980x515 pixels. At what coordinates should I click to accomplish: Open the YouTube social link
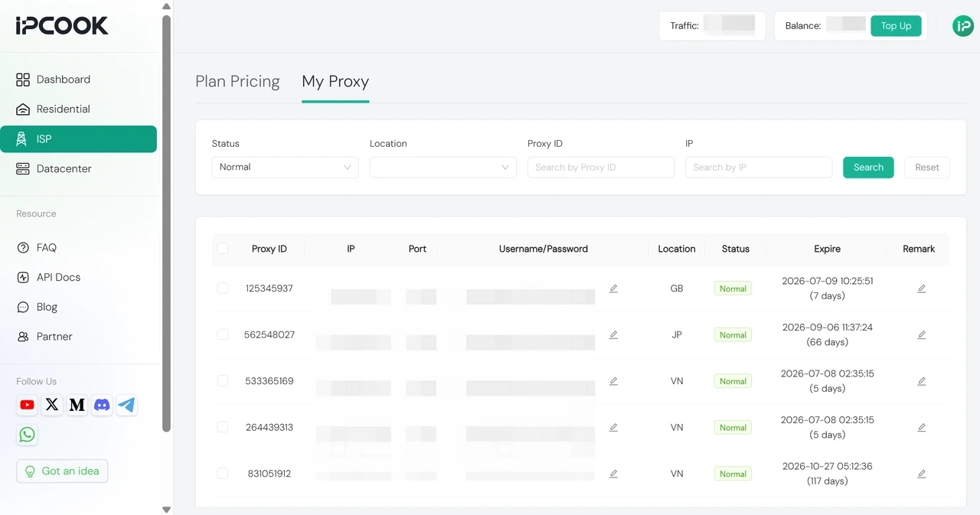coord(28,405)
